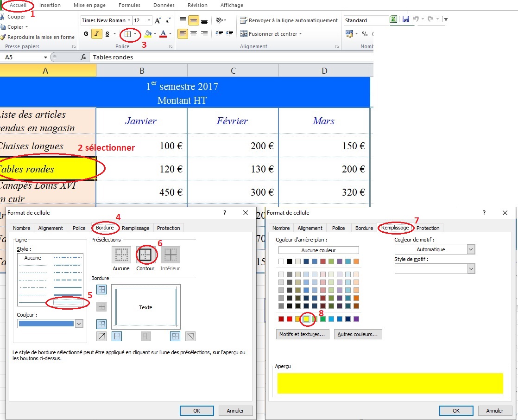Select the Aucune border preset icon
518x420 pixels.
pyautogui.click(x=121, y=255)
